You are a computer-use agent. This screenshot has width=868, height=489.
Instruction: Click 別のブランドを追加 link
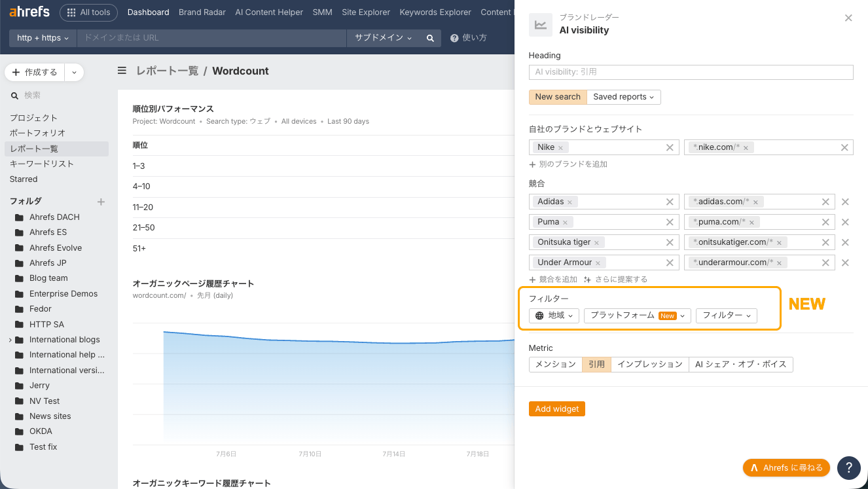click(568, 164)
